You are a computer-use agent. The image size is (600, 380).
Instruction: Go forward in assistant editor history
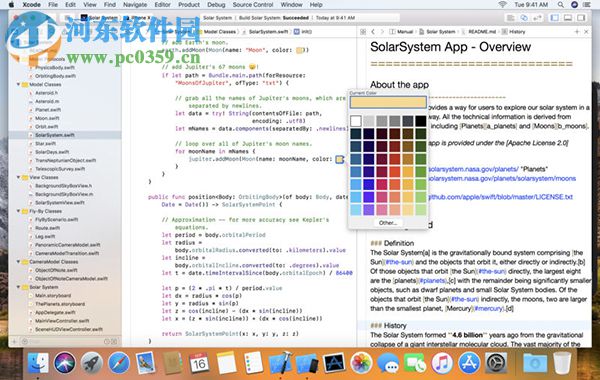[x=382, y=32]
